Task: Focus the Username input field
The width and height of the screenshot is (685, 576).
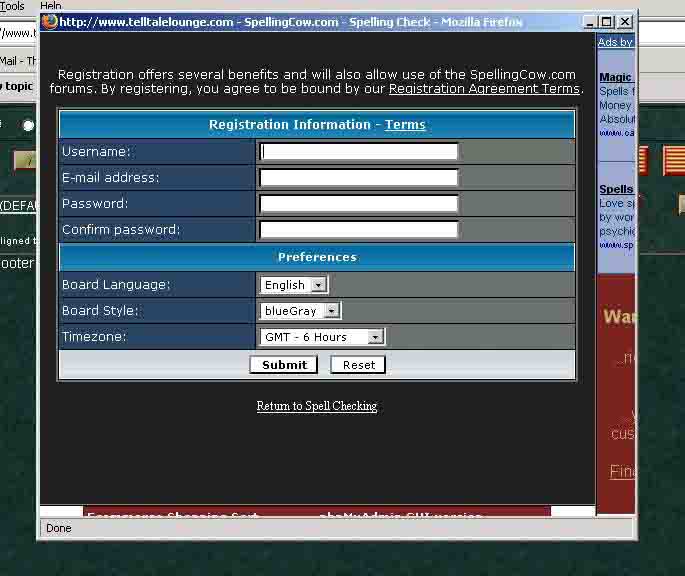Action: click(358, 152)
